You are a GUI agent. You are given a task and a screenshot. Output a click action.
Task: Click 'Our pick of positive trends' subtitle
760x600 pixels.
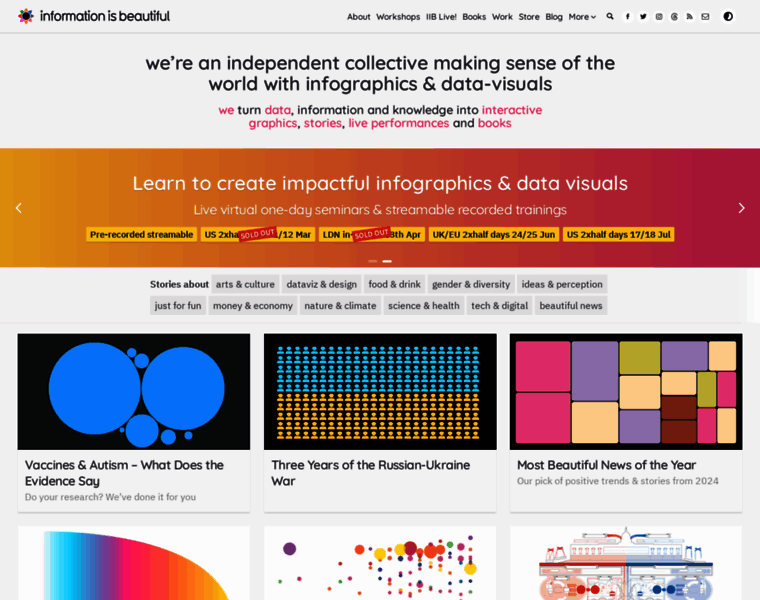(x=618, y=481)
